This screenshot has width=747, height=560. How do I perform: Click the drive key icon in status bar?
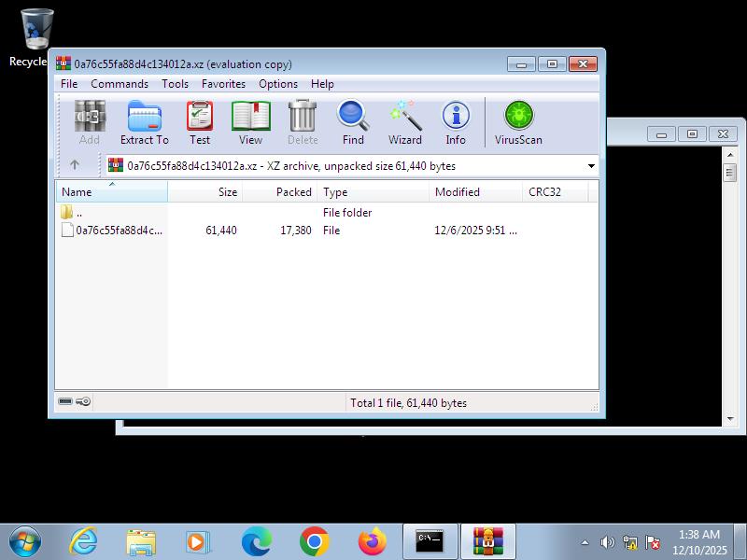tap(74, 402)
